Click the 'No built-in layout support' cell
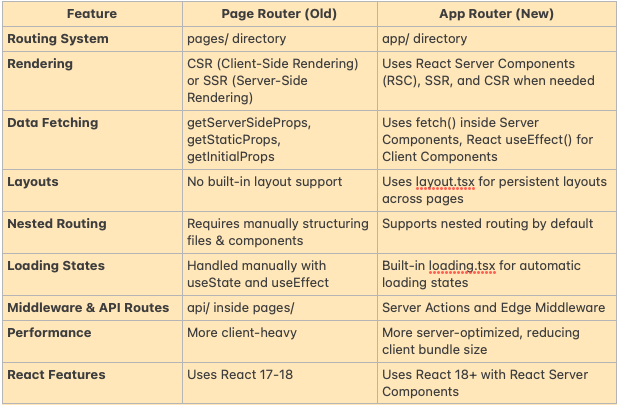The height and width of the screenshot is (405, 618). coord(279,190)
